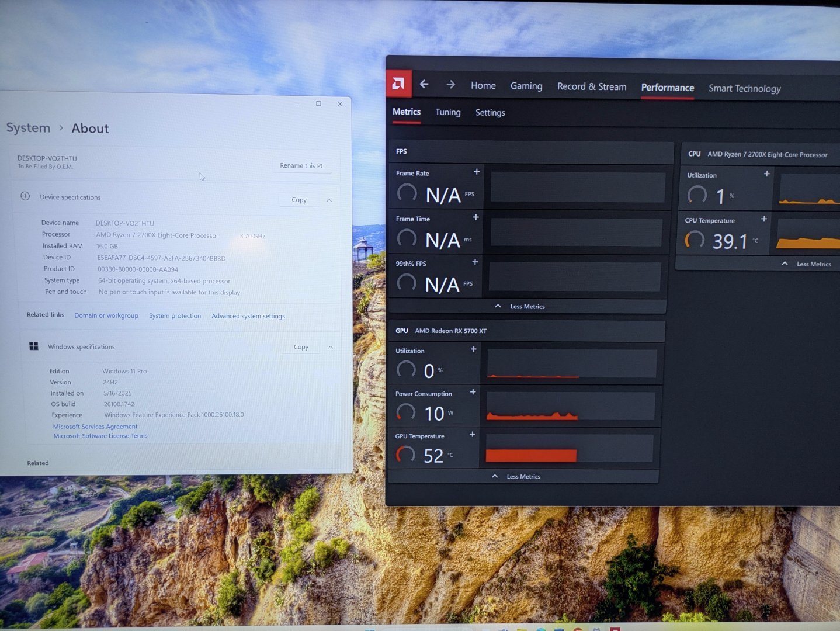Go back with the left arrow

tap(424, 84)
